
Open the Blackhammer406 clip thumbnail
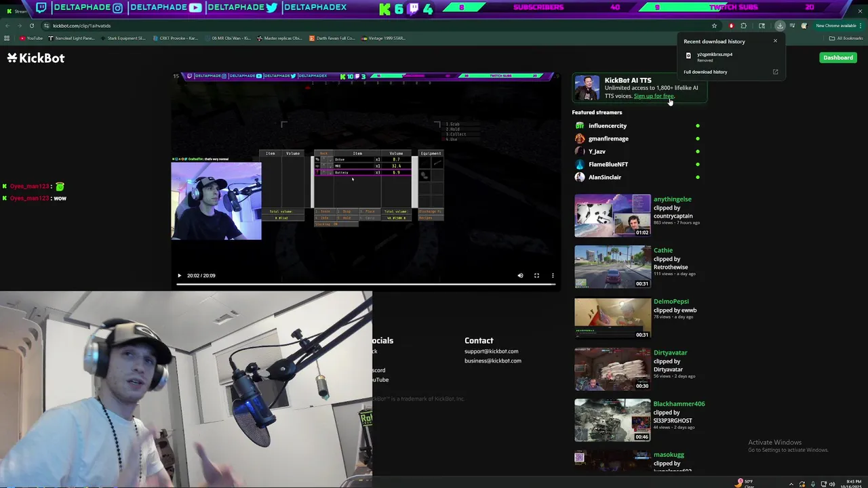(612, 420)
